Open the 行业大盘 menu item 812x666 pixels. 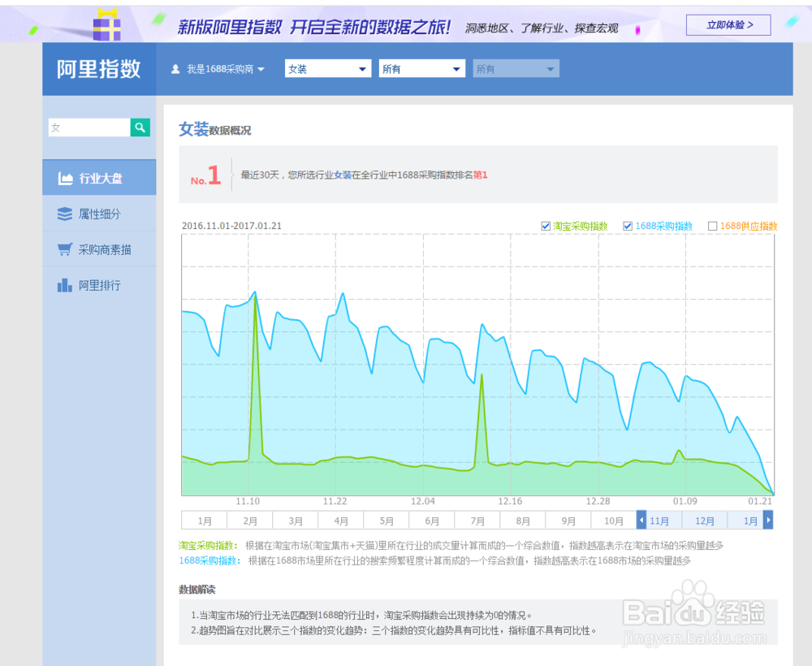point(99,178)
